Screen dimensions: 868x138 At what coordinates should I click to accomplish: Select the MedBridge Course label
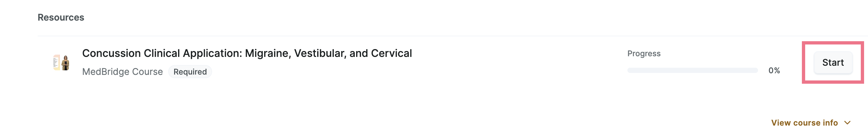point(122,72)
